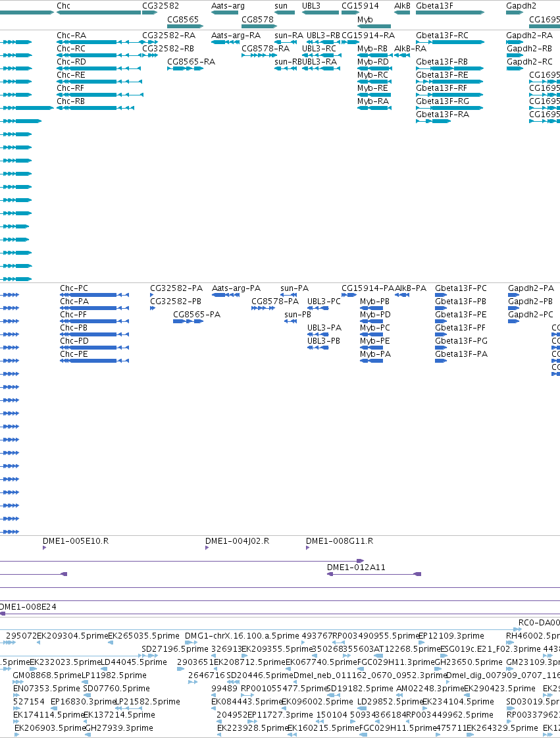Select the Chc-RB transcript label

pos(71,101)
